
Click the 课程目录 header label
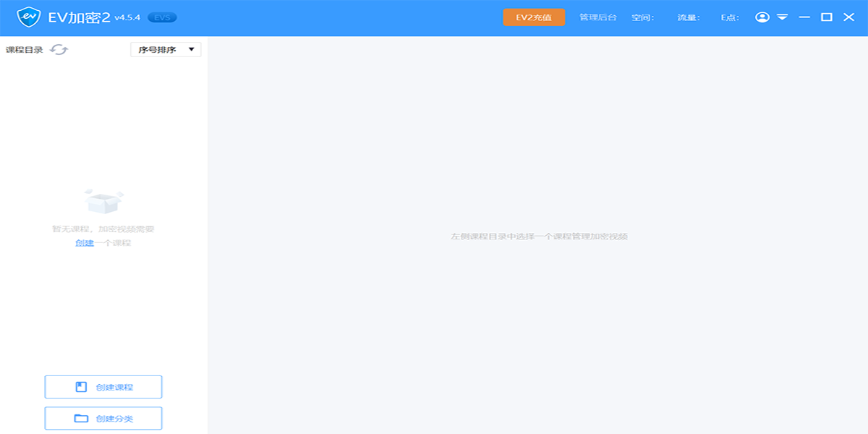click(x=25, y=50)
